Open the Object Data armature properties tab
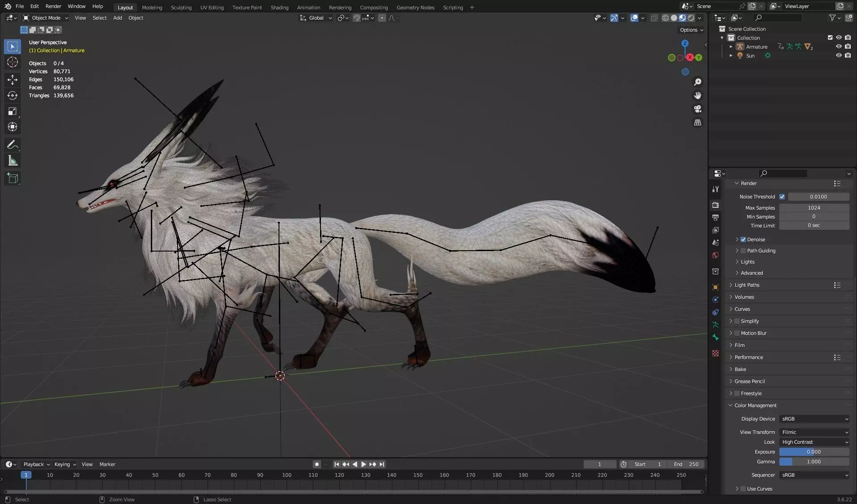This screenshot has height=504, width=857. coord(716,325)
